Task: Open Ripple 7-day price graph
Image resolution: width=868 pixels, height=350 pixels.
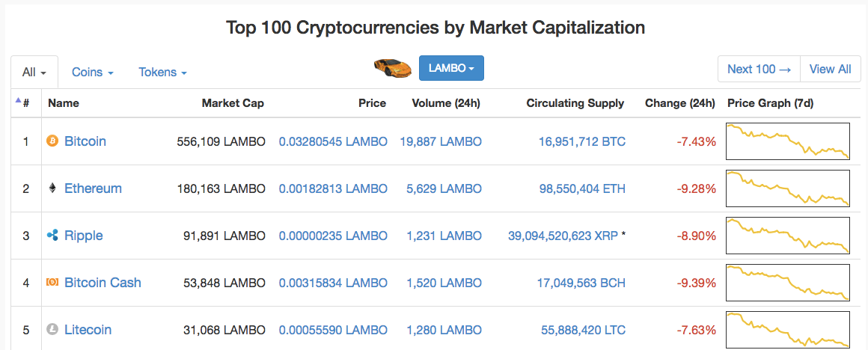Action: 788,236
